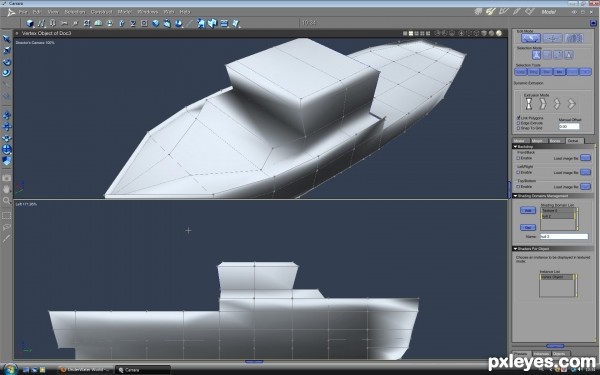
Task: Select 'Texture 0' in Shading Domain List
Action: click(x=558, y=211)
